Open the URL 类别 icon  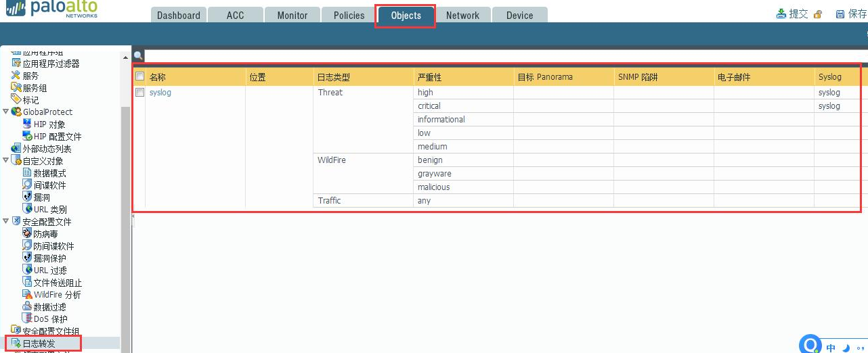[27, 209]
